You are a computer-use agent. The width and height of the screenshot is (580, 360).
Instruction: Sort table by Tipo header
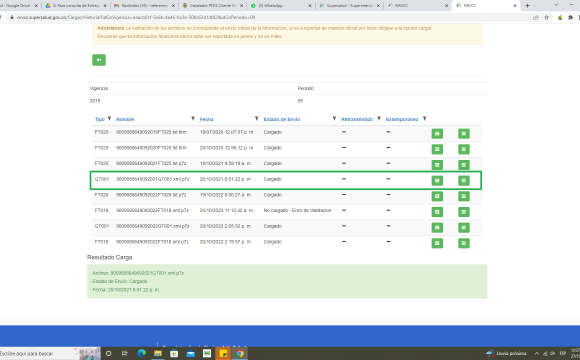coord(100,119)
